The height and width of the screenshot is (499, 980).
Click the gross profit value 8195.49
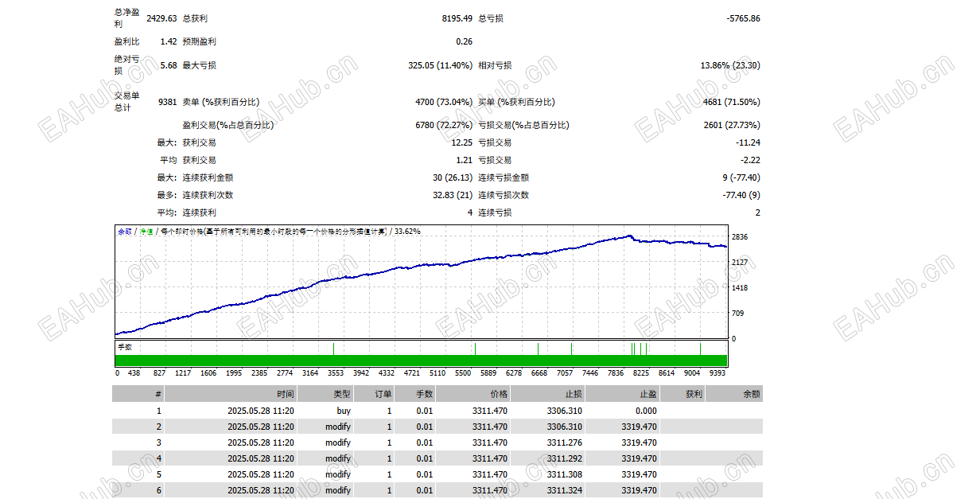457,18
